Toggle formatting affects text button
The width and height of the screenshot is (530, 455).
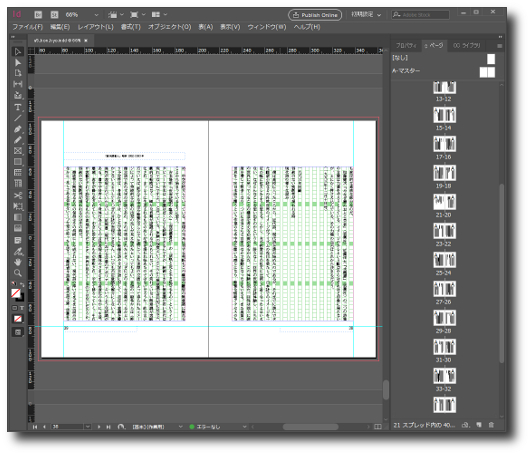tap(22, 308)
